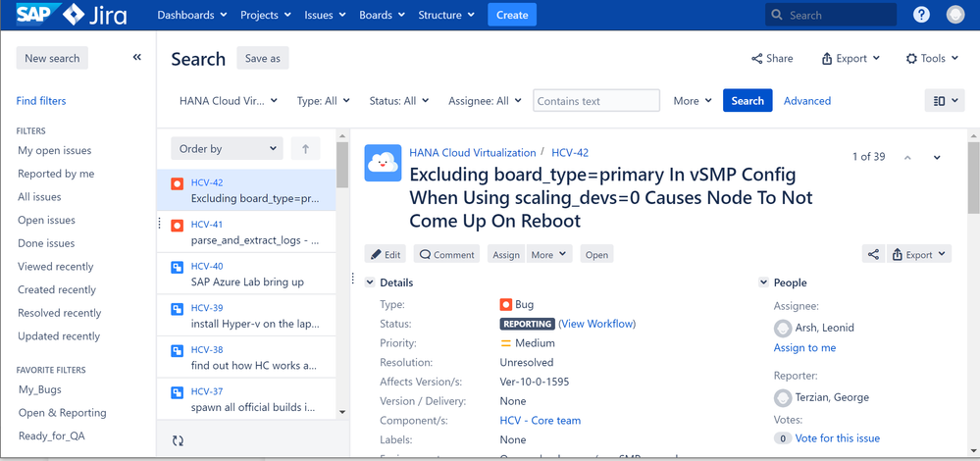The width and height of the screenshot is (980, 461).
Task: Click the Edit issue button
Action: (x=385, y=254)
